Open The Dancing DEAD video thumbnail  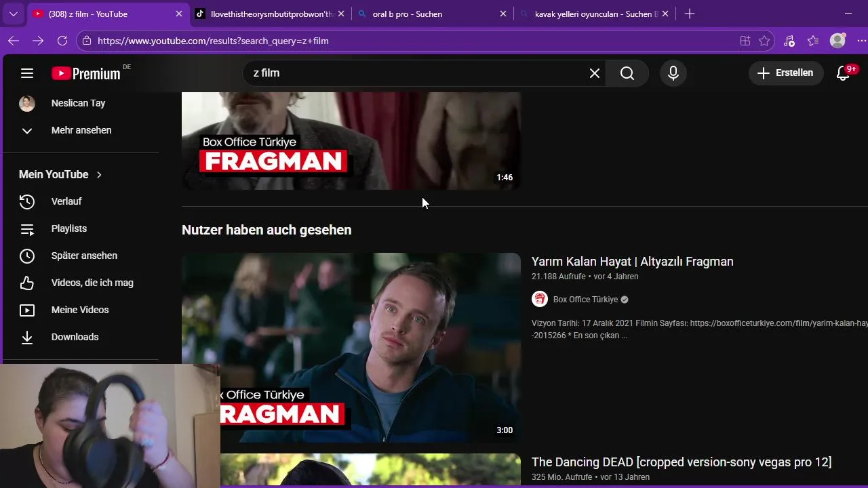click(370, 470)
